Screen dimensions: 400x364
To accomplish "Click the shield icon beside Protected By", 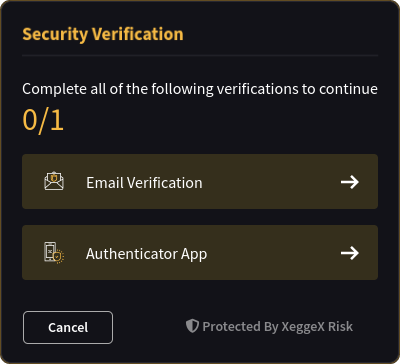I will click(192, 326).
